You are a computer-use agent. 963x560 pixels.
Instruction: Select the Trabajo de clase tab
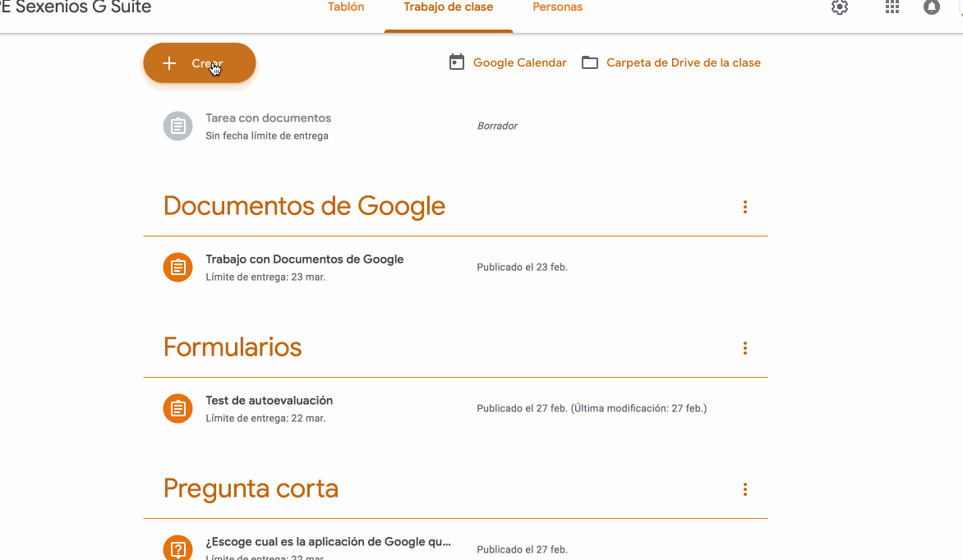[x=449, y=7]
